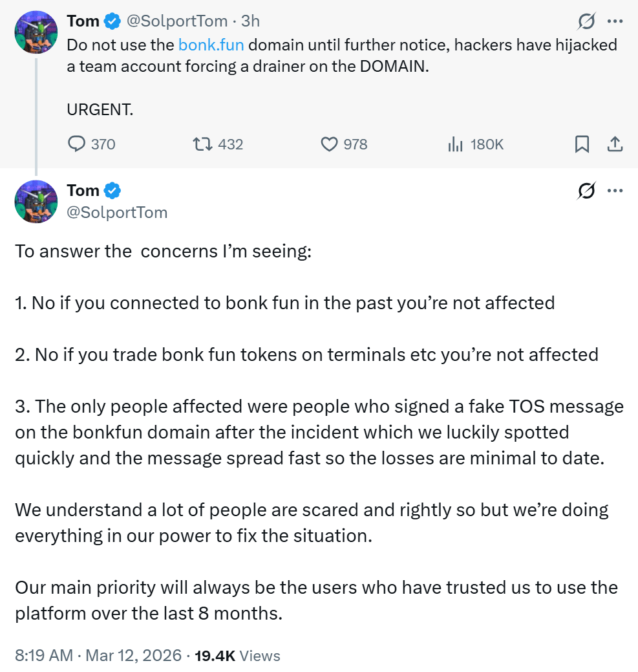Click the verified badge on the main tweet

[112, 191]
